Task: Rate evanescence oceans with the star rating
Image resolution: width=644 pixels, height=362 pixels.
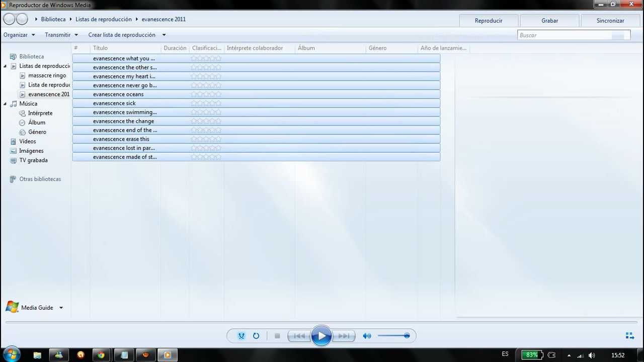Action: point(206,94)
